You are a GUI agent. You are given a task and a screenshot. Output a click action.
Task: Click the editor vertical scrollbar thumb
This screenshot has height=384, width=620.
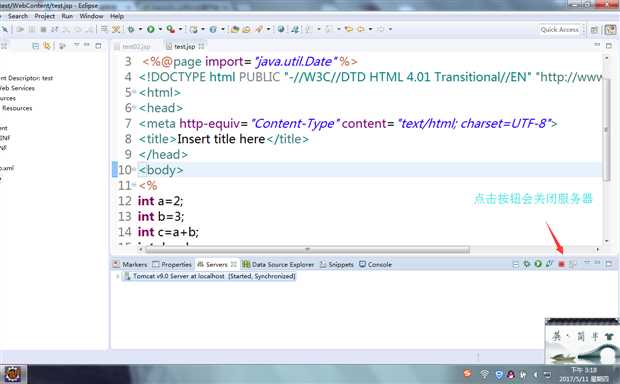click(x=606, y=130)
